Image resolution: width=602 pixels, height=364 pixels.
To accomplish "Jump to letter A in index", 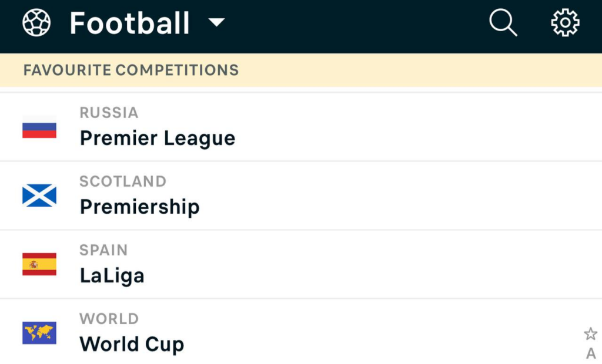I will tap(591, 353).
